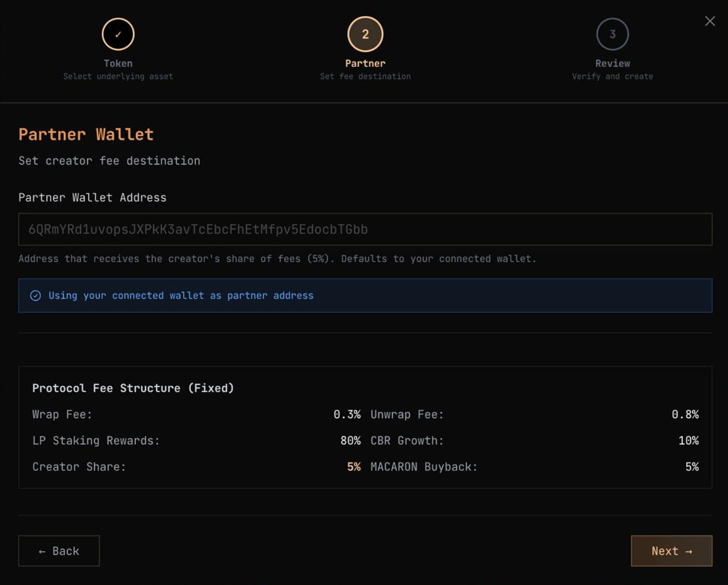Click the Protocol Fee Structure (Fixed) title
This screenshot has height=585, width=728.
click(x=133, y=388)
